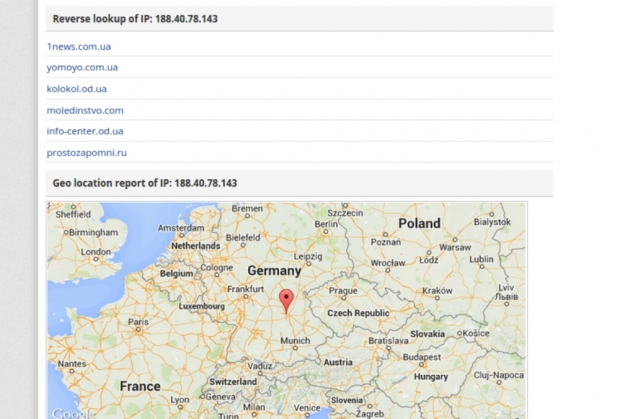Click Paris on the map
Screen dimensions: 620x419
(x=138, y=322)
